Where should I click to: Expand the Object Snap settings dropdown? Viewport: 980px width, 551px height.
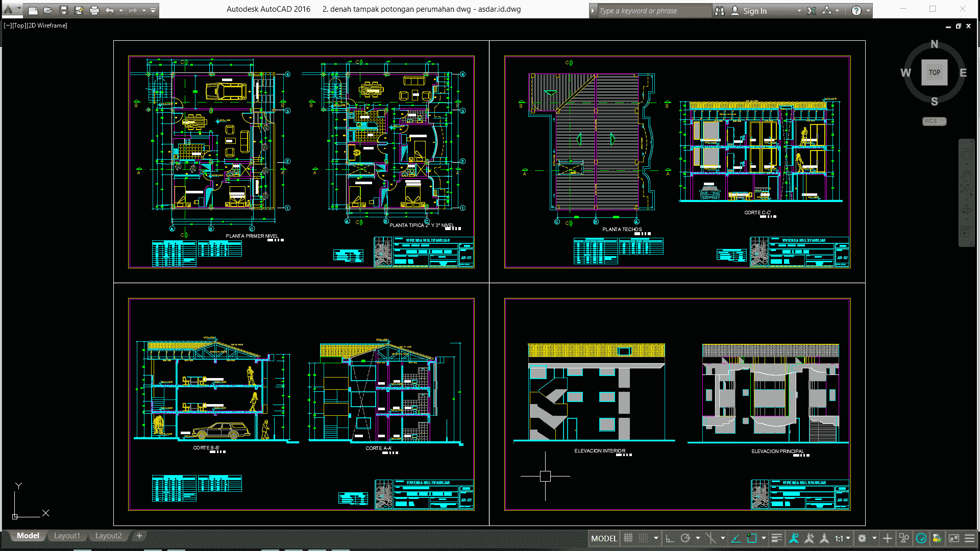[764, 538]
